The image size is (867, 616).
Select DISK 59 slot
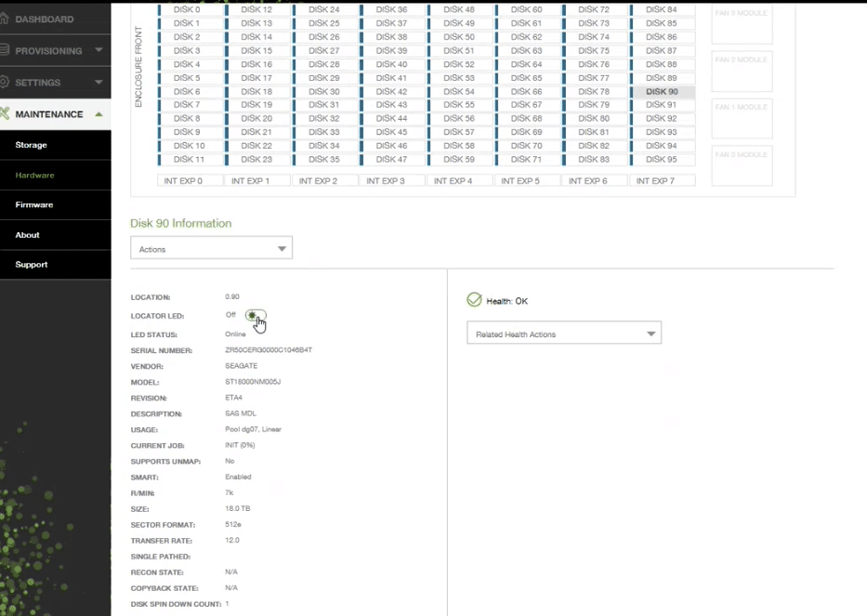click(460, 159)
